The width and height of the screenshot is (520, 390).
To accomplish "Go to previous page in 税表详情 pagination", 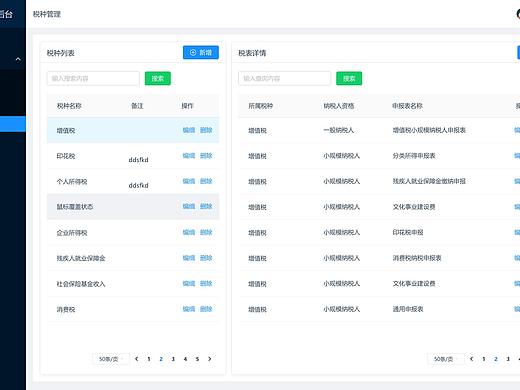I will tap(471, 359).
